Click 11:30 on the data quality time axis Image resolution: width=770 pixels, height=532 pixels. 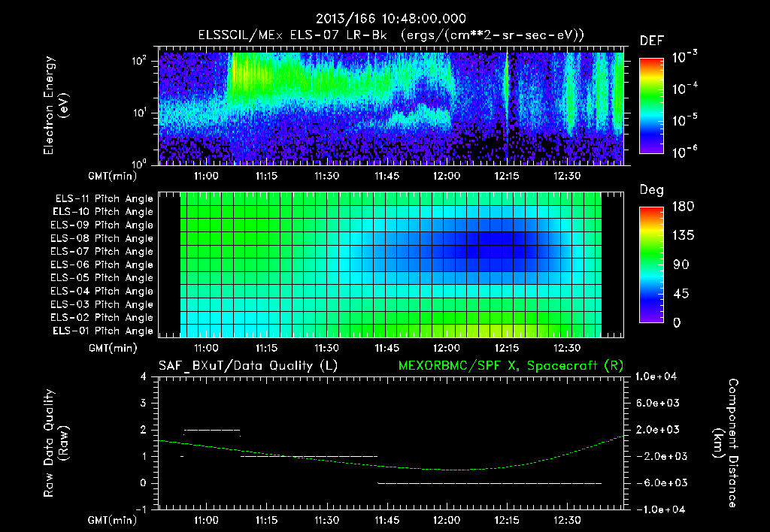point(326,520)
